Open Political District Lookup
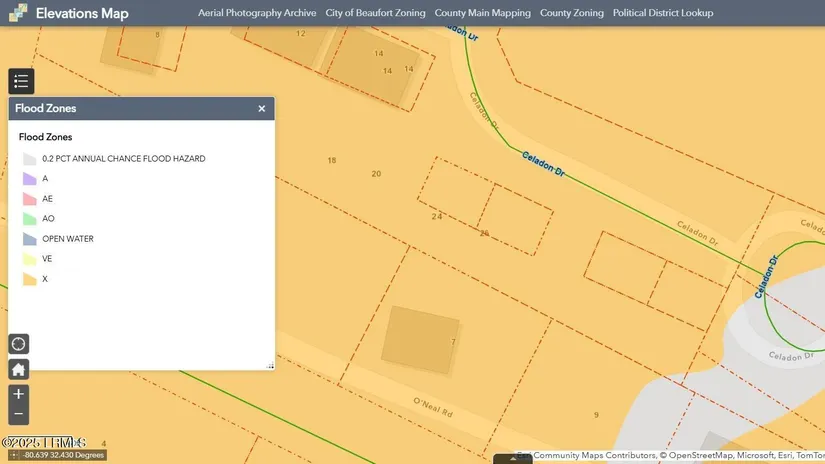The image size is (825, 464). [x=663, y=13]
